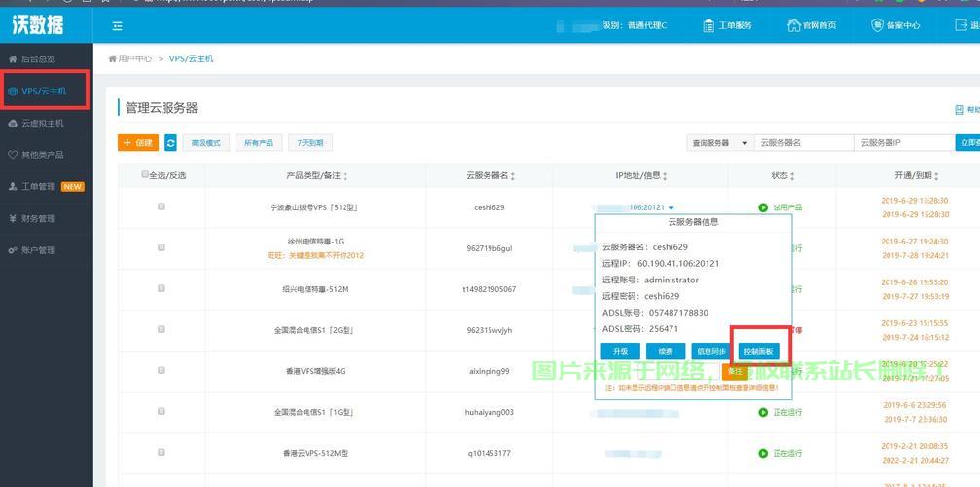This screenshot has height=487, width=980.
Task: Select VPS/云主机 in the sidebar
Action: (x=44, y=92)
